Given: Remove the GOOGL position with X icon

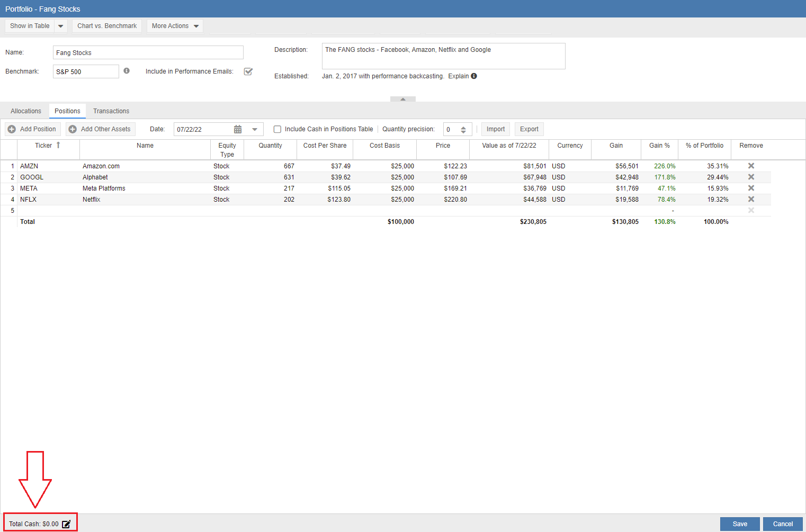Looking at the screenshot, I should 750,177.
